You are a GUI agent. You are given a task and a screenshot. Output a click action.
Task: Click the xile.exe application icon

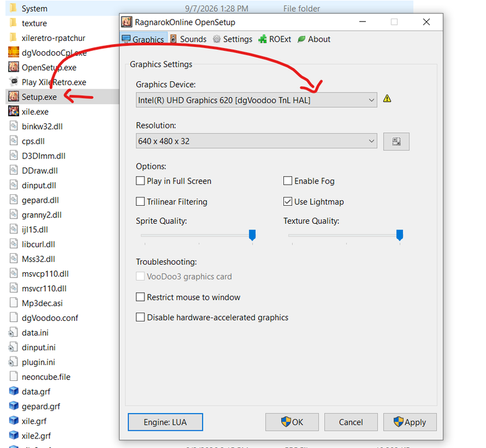tap(13, 111)
